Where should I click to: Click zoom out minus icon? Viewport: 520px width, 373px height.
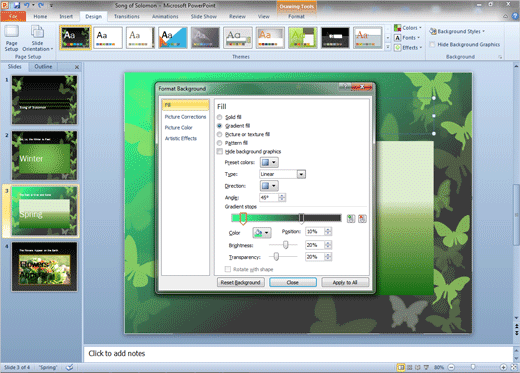(451, 367)
